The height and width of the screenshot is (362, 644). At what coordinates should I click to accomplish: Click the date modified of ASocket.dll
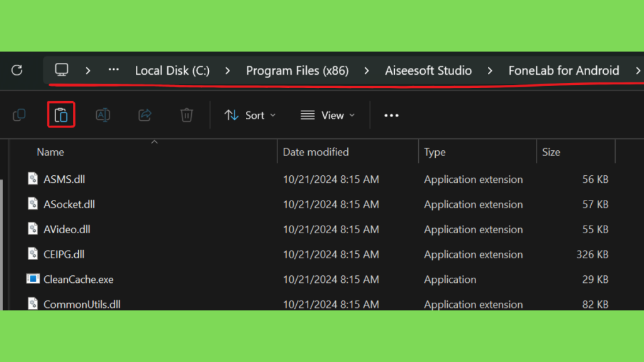coord(331,204)
